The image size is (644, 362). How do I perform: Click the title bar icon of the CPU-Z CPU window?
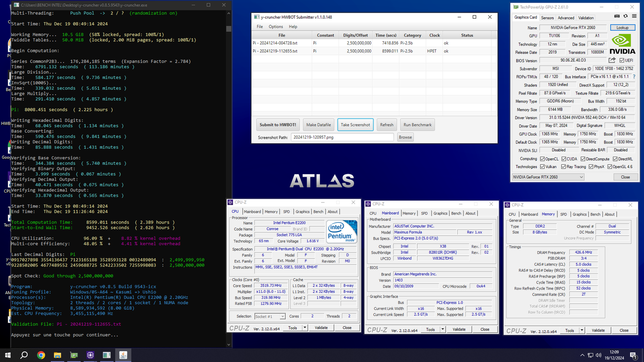[230, 202]
